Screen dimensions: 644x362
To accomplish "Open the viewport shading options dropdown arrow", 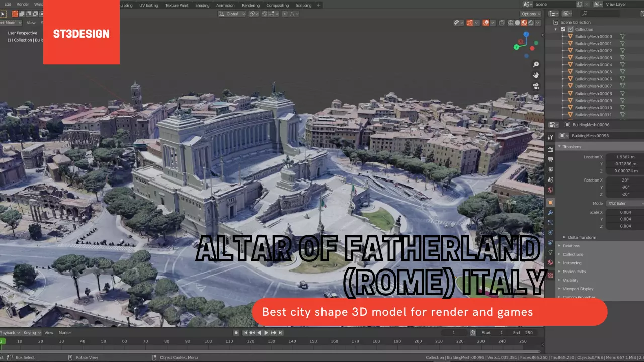I will [537, 23].
